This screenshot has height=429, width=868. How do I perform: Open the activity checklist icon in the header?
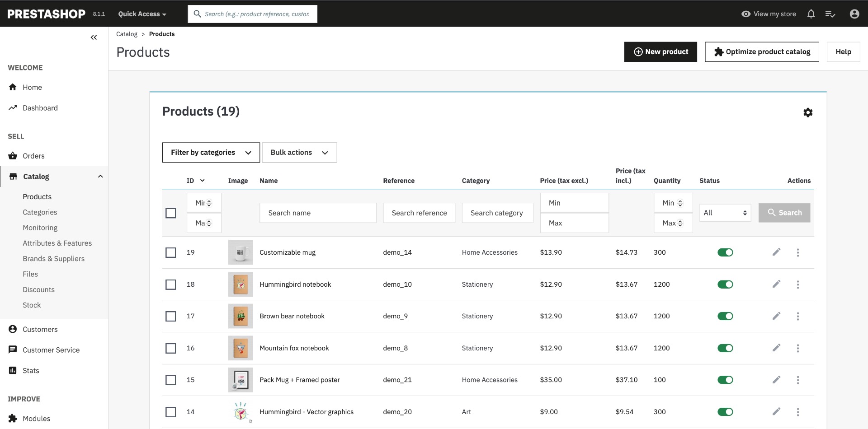tap(830, 14)
